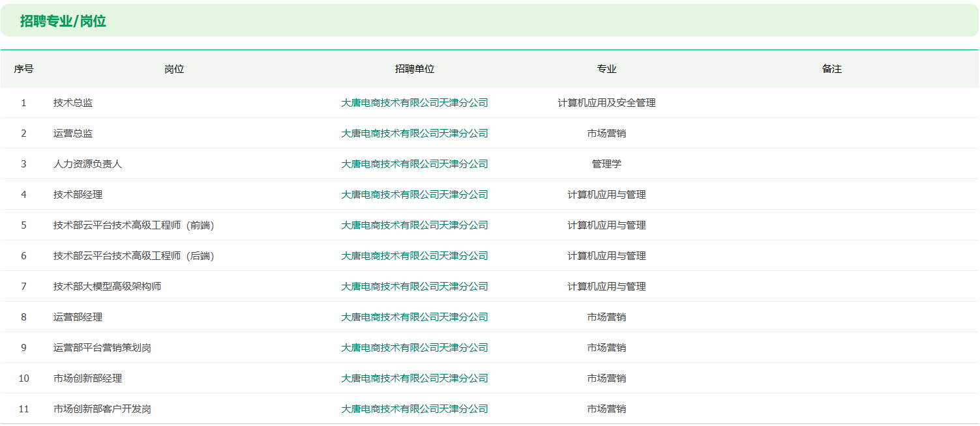Screen dimensions: 980x426
Task: Click serial number 11 in the 市场创新部客户开发岗 row
Action: [24, 409]
